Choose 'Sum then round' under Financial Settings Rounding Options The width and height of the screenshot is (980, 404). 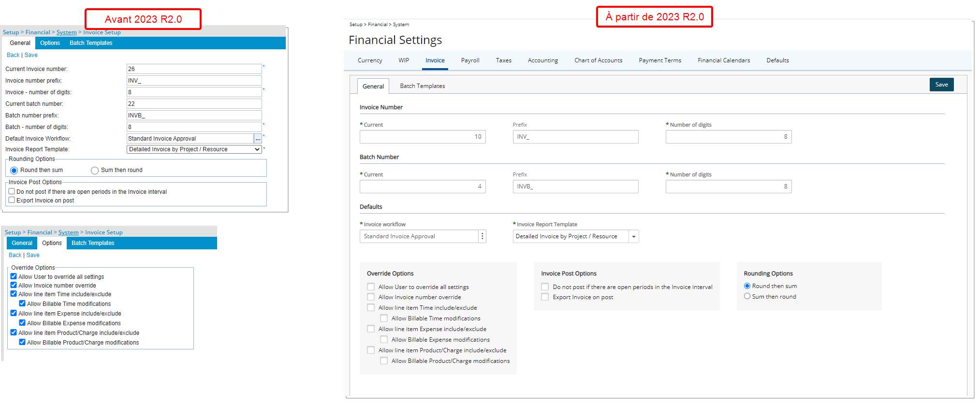point(747,296)
